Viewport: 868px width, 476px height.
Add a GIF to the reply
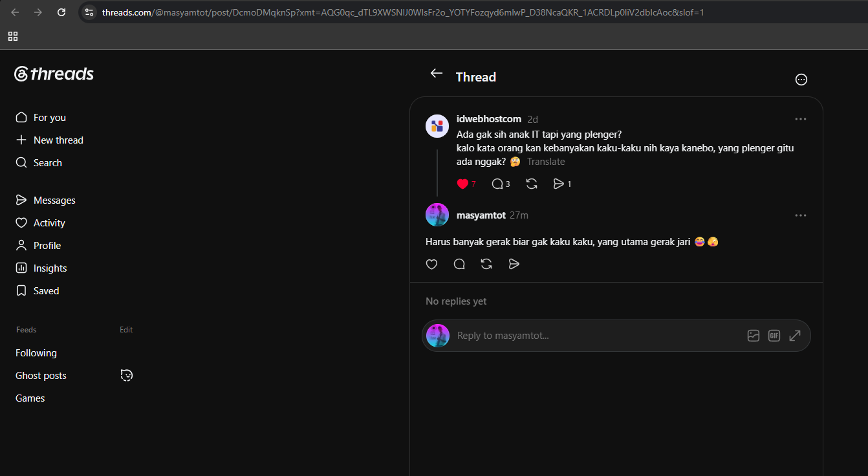(x=774, y=336)
